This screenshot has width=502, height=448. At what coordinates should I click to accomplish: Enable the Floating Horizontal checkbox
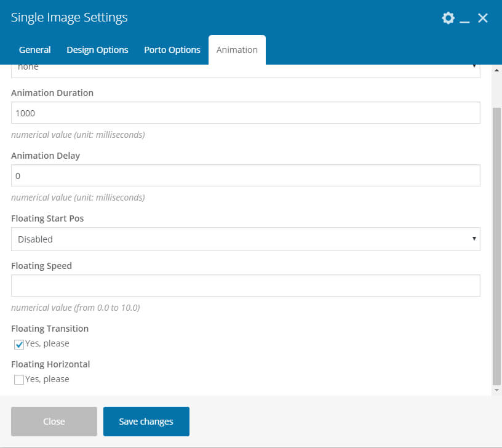point(19,380)
